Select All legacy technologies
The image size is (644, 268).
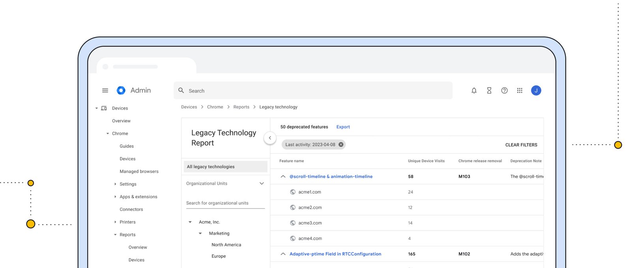(x=225, y=167)
